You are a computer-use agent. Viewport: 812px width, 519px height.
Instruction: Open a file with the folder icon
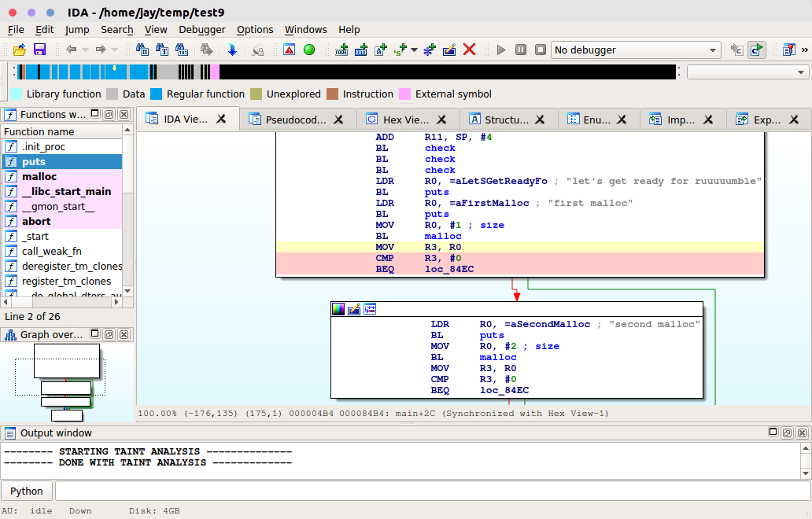coord(19,50)
